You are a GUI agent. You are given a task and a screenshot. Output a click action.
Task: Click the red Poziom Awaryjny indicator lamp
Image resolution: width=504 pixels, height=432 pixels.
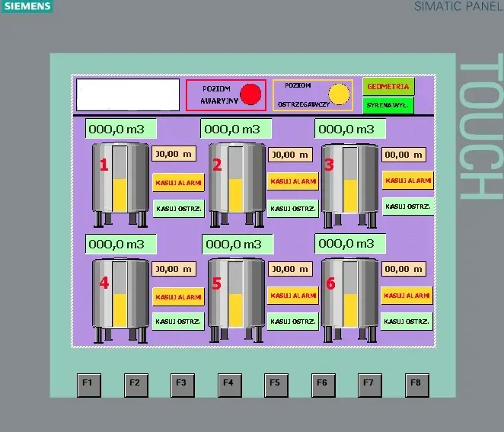click(x=250, y=94)
